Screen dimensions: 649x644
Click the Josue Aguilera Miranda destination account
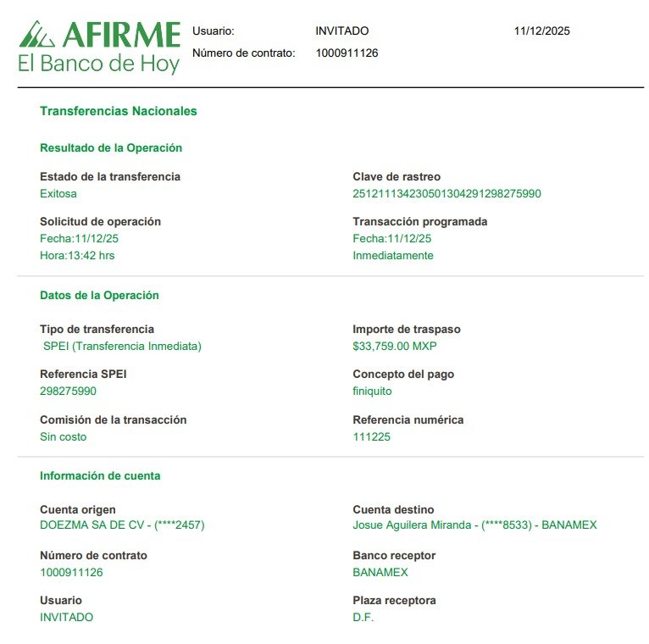tap(474, 525)
